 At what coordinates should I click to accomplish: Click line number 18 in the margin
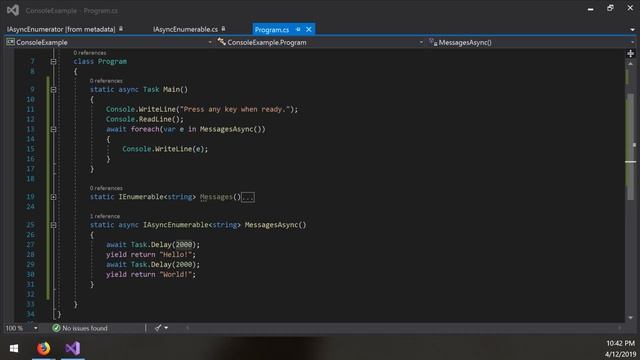click(x=30, y=179)
